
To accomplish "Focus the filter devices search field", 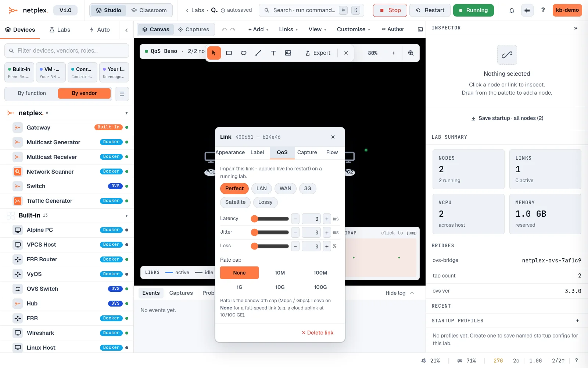I will coord(67,51).
